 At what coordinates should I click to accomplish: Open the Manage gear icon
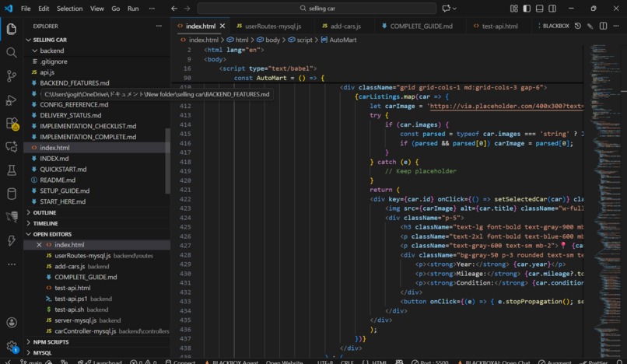(12, 346)
